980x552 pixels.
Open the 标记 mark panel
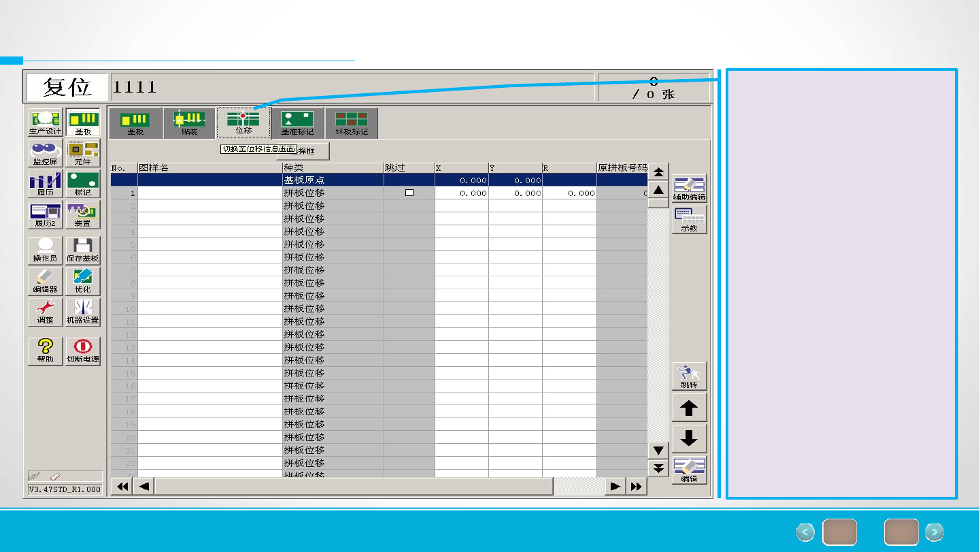click(83, 184)
